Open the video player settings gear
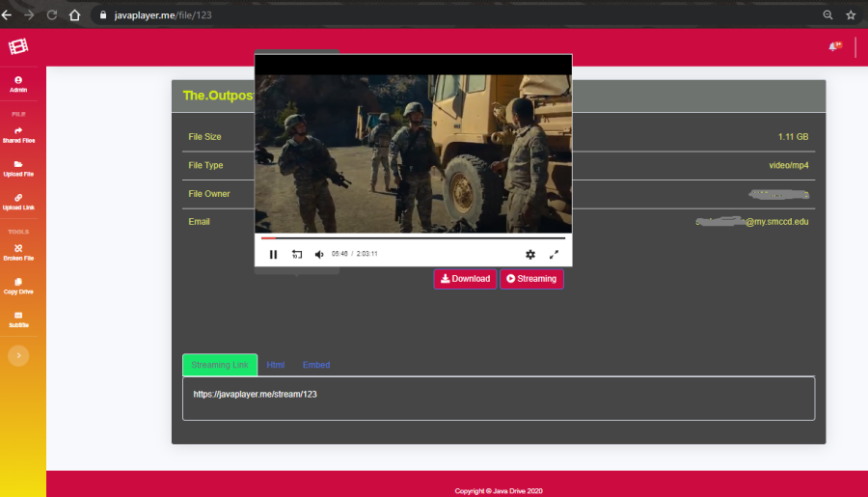This screenshot has width=868, height=497. 530,255
